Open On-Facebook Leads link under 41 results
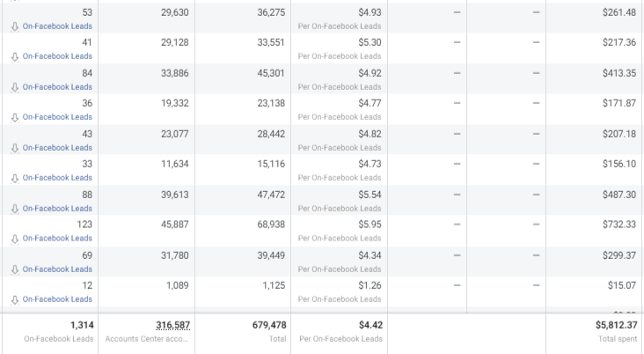The image size is (644, 354). pos(57,56)
